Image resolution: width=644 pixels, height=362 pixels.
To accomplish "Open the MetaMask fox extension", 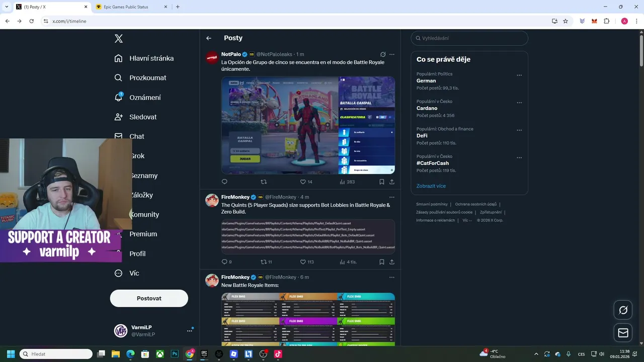I will click(594, 21).
